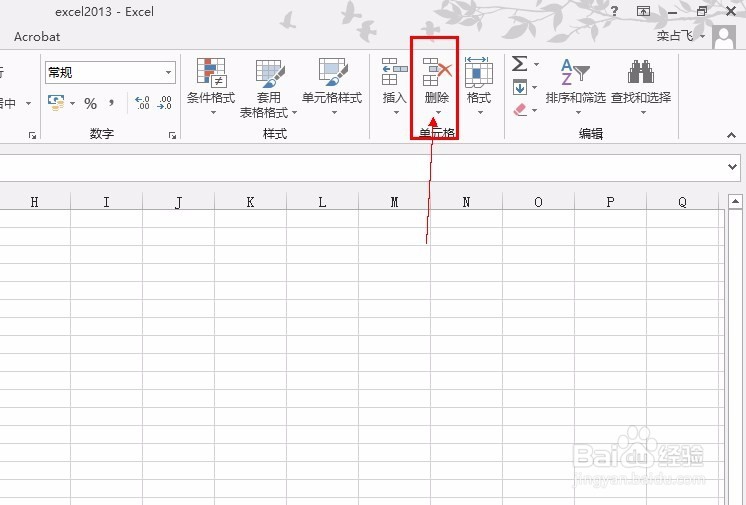Open account name 栾占飞 dropdown
This screenshot has width=746, height=505.
pyautogui.click(x=680, y=36)
